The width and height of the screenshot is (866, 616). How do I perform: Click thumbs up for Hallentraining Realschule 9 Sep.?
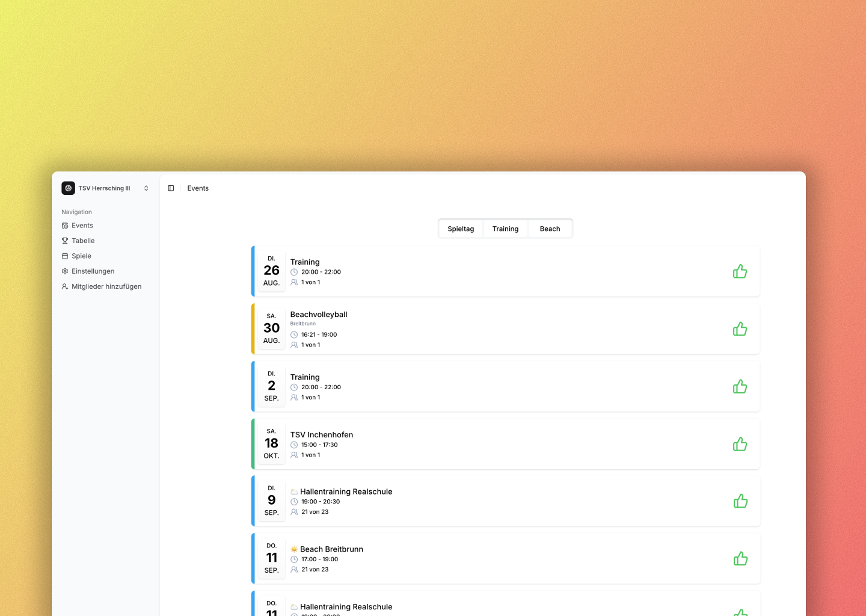740,501
